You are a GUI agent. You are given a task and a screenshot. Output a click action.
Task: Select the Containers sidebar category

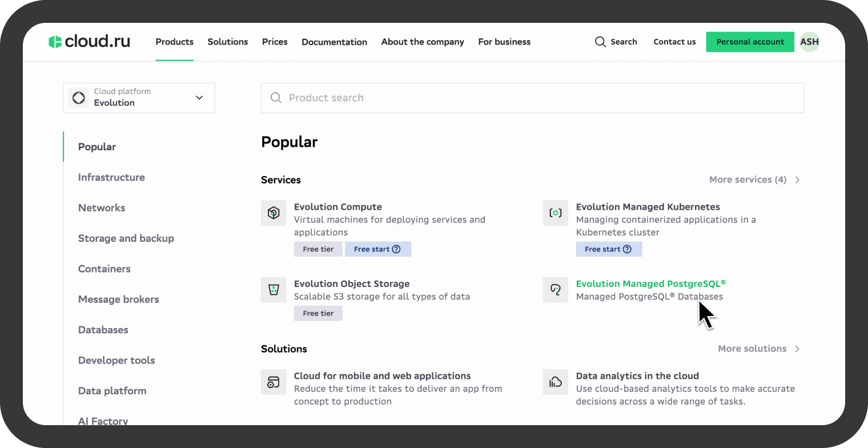point(105,269)
